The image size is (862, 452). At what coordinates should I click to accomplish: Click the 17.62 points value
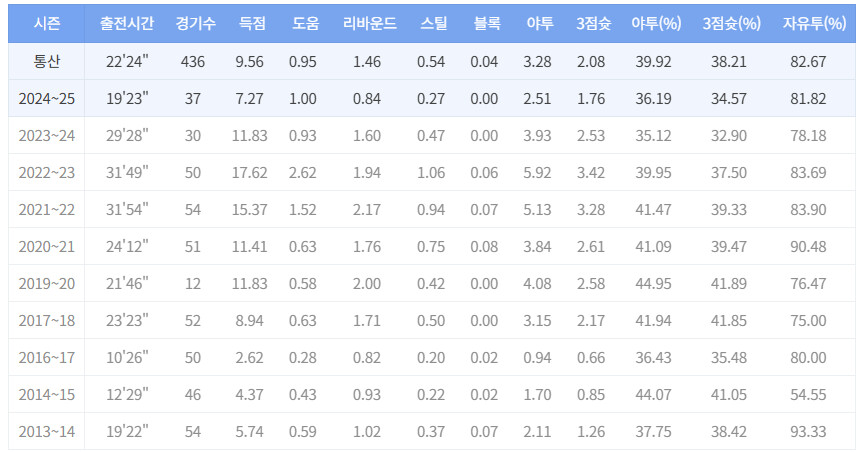(250, 173)
